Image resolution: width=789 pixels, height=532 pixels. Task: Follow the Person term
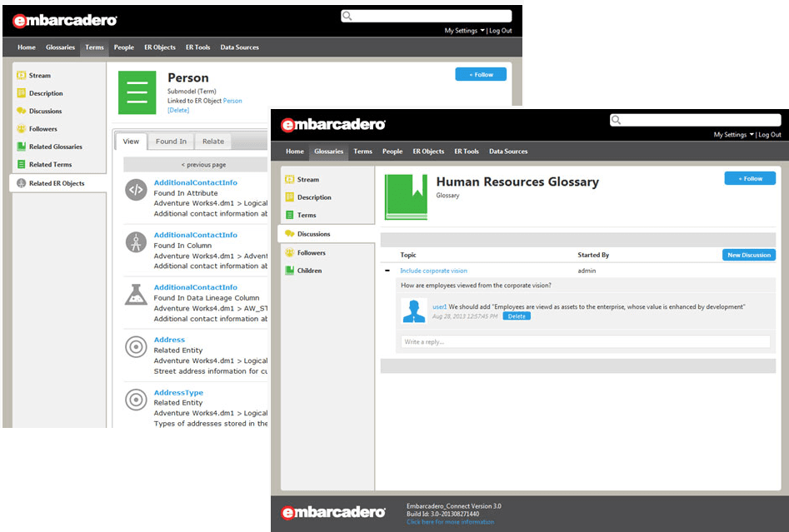coord(481,74)
